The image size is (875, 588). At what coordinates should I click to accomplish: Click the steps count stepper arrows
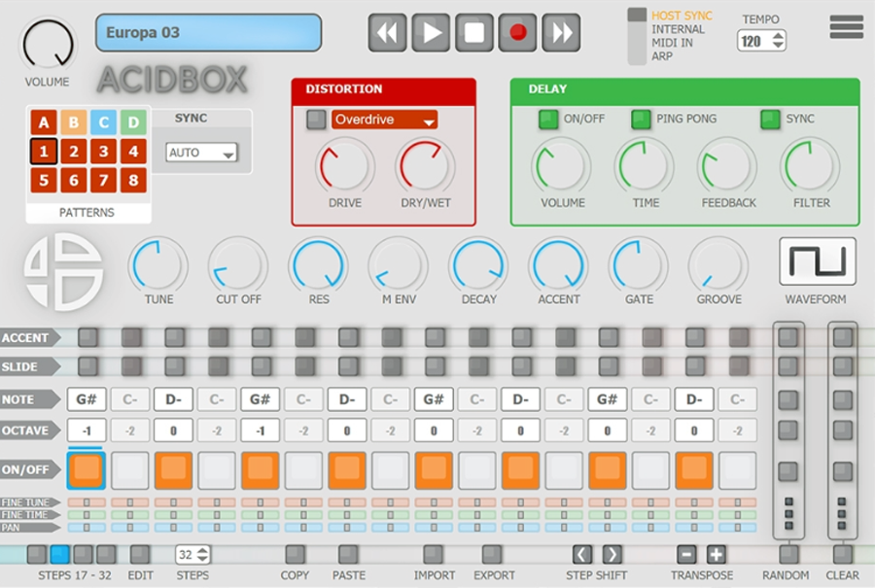click(202, 554)
